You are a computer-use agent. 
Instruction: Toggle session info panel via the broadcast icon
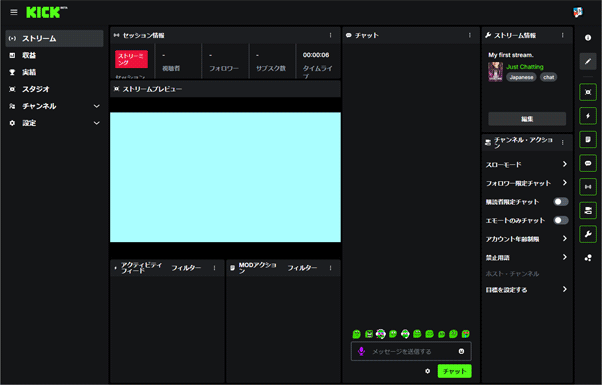(588, 187)
